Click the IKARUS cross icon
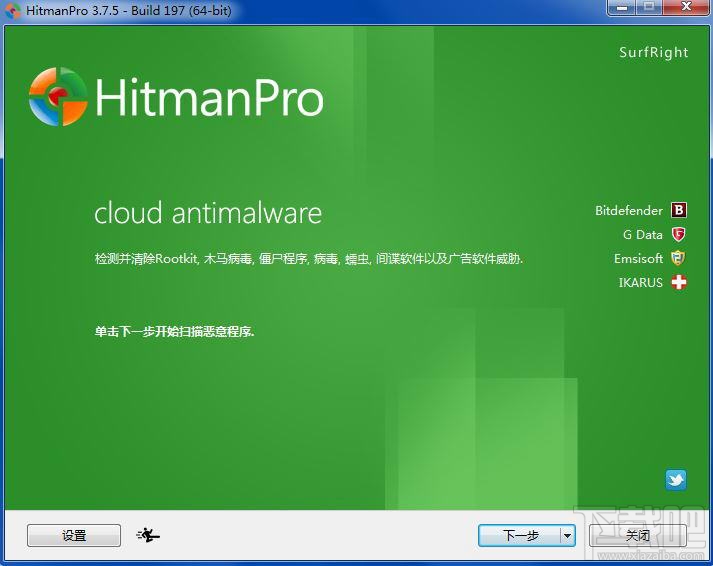The image size is (713, 566). [x=679, y=282]
